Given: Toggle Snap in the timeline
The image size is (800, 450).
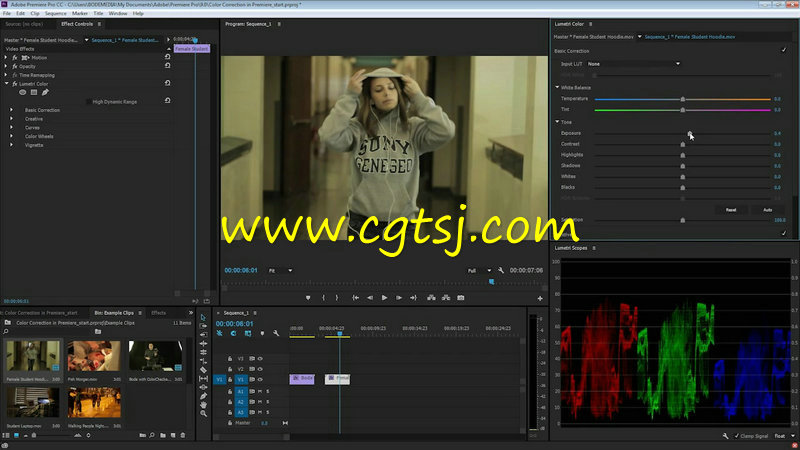Looking at the screenshot, I should pyautogui.click(x=233, y=333).
